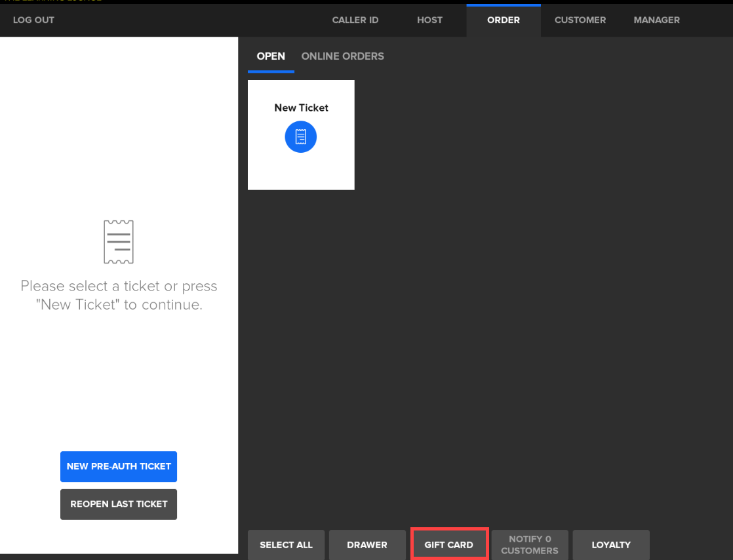Open the Manager tab
The height and width of the screenshot is (560, 733).
(x=656, y=20)
